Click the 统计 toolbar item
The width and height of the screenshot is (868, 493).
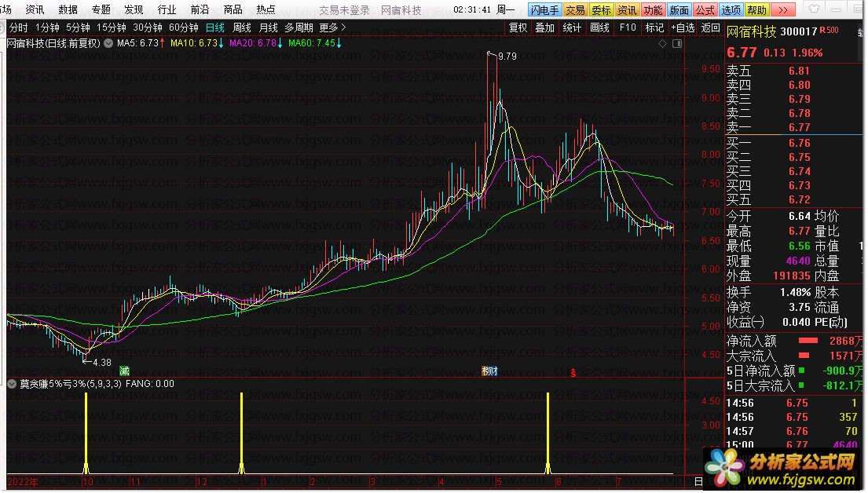coord(572,27)
